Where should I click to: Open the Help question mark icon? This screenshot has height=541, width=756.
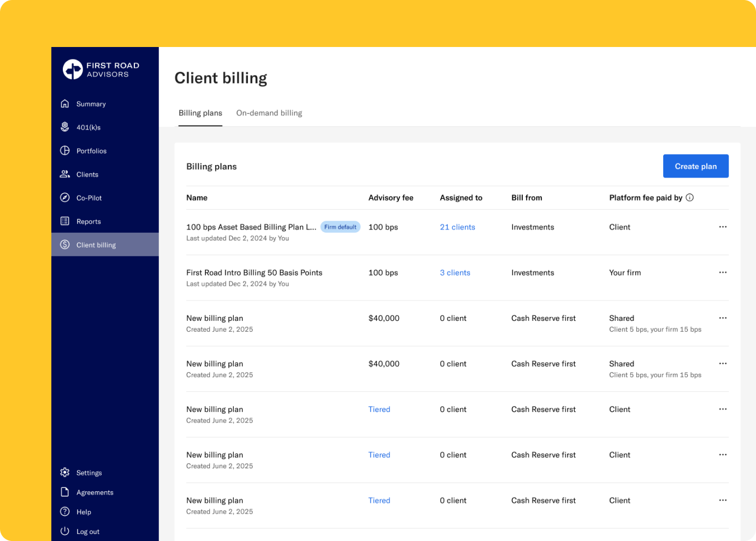click(65, 512)
